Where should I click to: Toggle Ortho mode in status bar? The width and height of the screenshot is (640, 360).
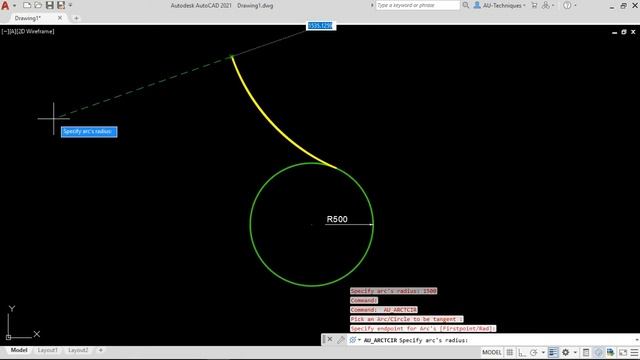click(x=522, y=352)
